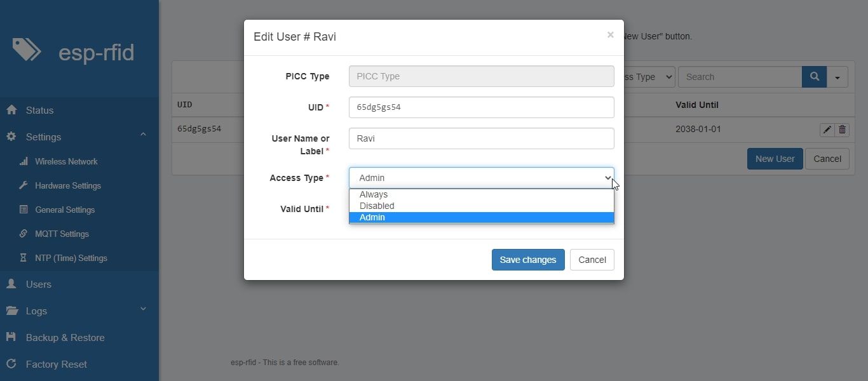Collapse the Settings sidebar chevron
Image resolution: width=868 pixels, height=381 pixels.
143,135
